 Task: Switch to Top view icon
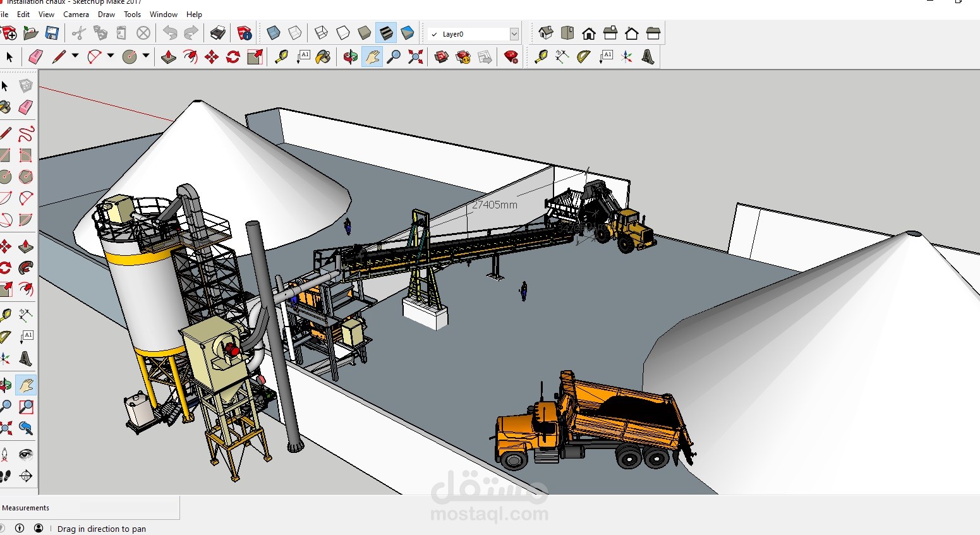(x=567, y=33)
